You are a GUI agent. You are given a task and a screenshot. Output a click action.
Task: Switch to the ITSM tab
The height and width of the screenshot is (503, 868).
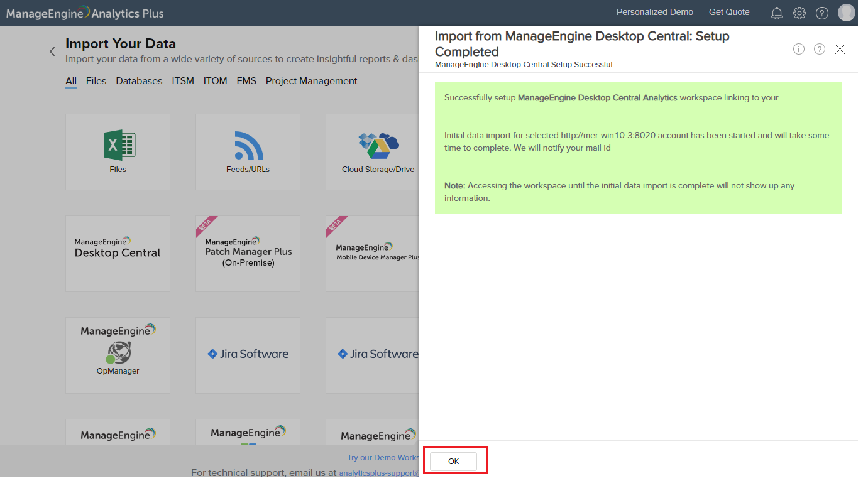point(183,81)
